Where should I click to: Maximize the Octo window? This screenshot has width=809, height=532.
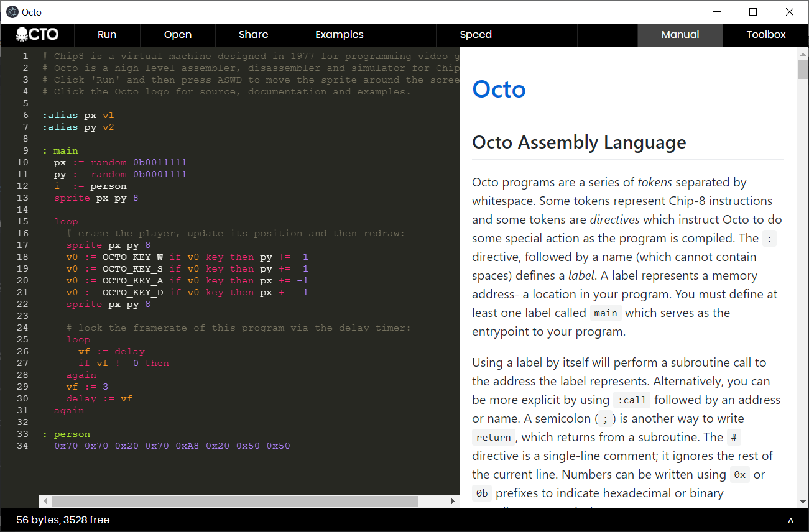point(753,12)
